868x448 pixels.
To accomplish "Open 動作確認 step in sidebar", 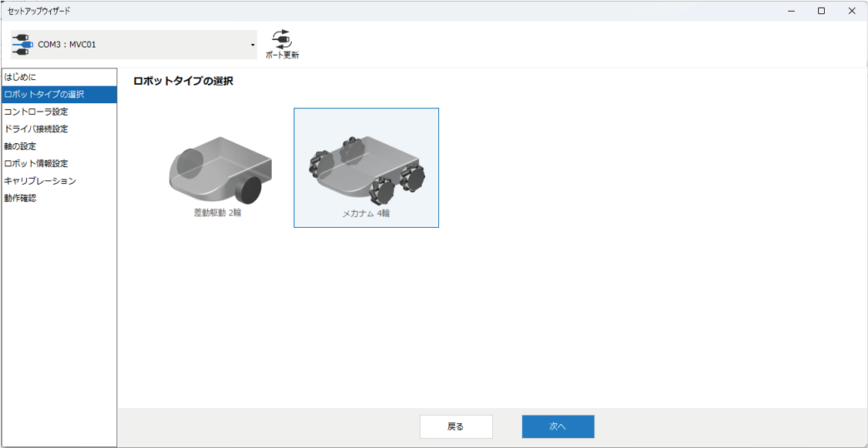I will [x=20, y=198].
